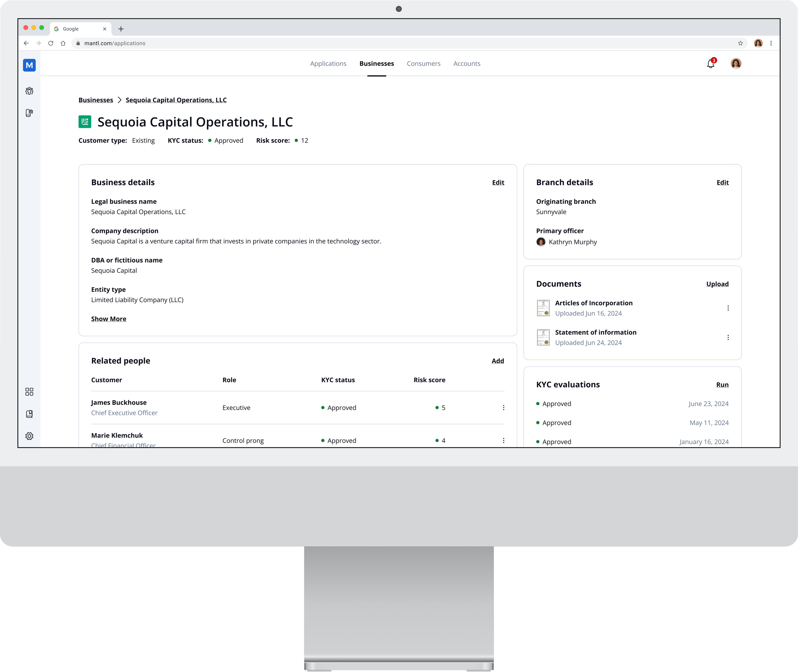Open row menu for James Buckhouse

pyautogui.click(x=503, y=407)
